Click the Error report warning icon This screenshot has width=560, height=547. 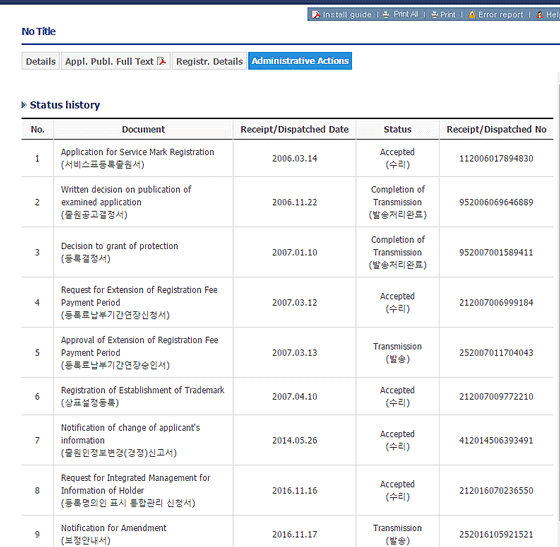(x=472, y=15)
